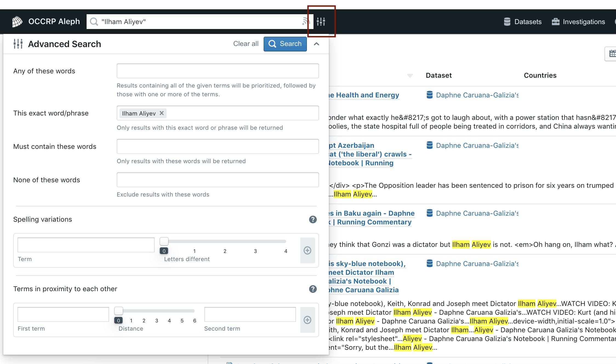Screen dimensions: 616x364
Task: Open Datasets in top navigation
Action: [x=523, y=22]
